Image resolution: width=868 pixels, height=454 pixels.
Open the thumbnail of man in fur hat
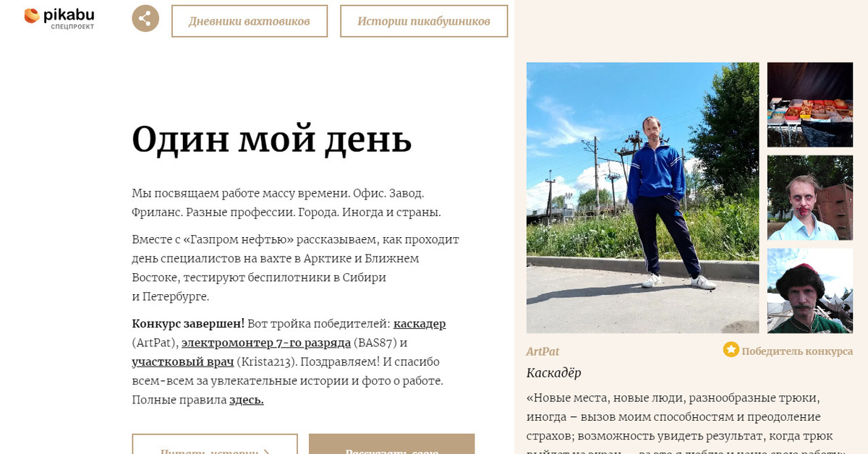point(810,291)
